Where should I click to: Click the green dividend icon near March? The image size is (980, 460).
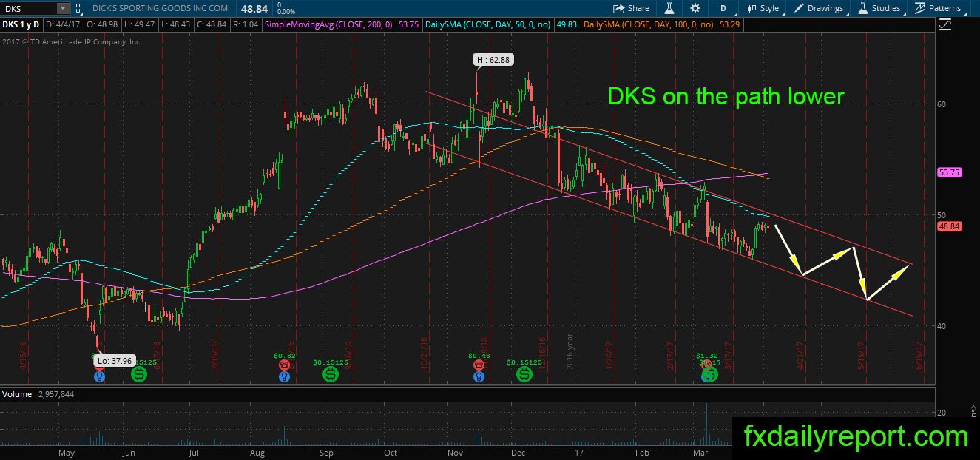(x=709, y=375)
